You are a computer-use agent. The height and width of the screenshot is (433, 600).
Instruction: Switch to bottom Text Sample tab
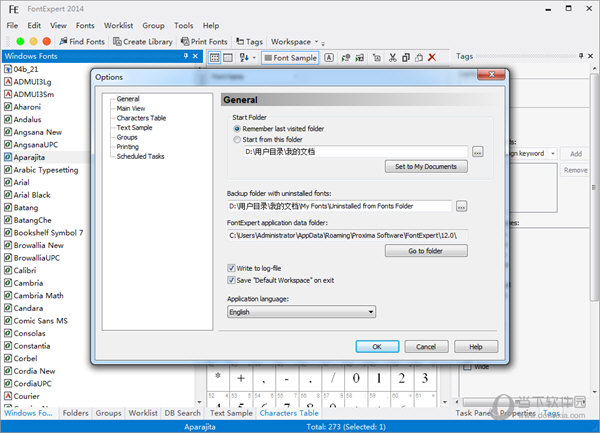pyautogui.click(x=231, y=413)
